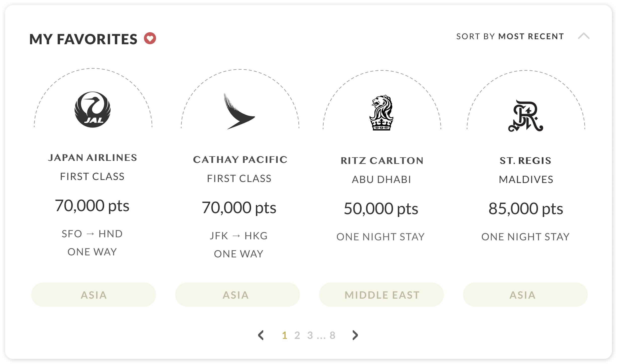
Task: Select the Ritz Carlton lion crown logo
Action: tap(381, 113)
